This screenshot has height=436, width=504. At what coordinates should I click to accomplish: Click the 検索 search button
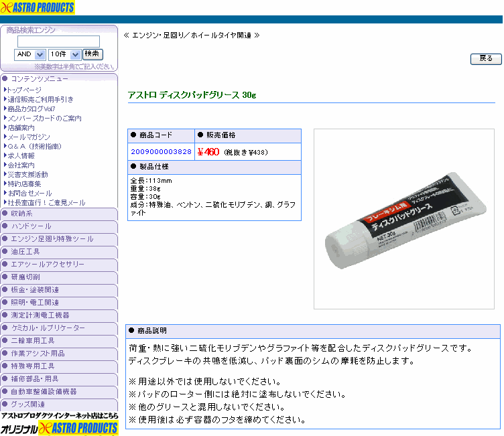(92, 54)
